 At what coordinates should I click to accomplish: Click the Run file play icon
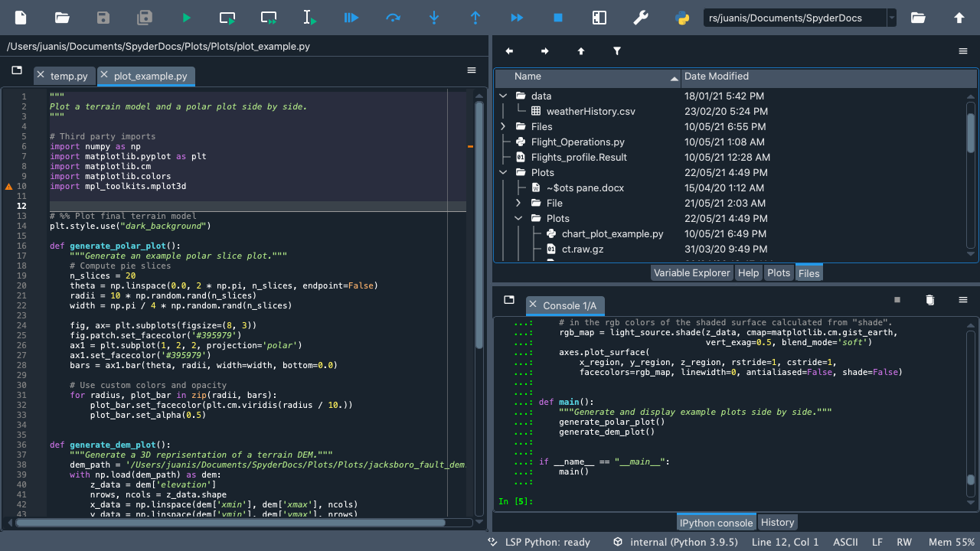click(x=186, y=18)
